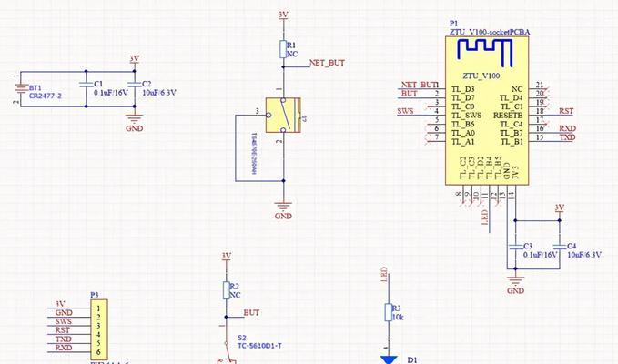This screenshot has width=618, height=364.
Task: Click the RST net label at P1 pin 18
Action: [566, 111]
